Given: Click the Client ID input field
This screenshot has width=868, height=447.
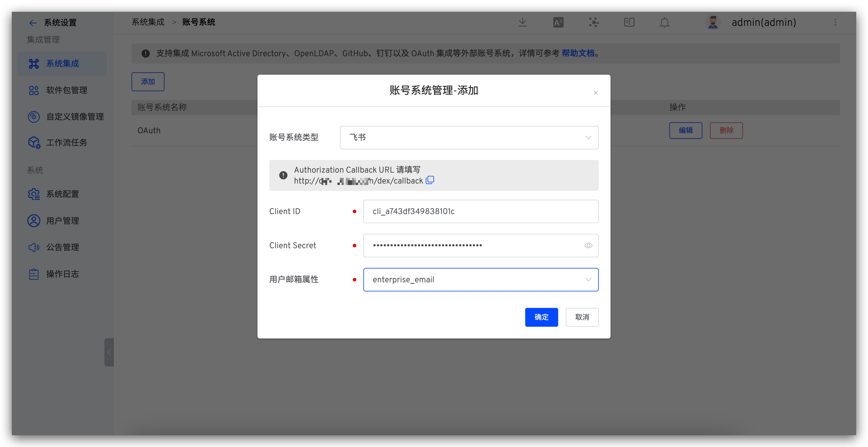Looking at the screenshot, I should pos(480,211).
